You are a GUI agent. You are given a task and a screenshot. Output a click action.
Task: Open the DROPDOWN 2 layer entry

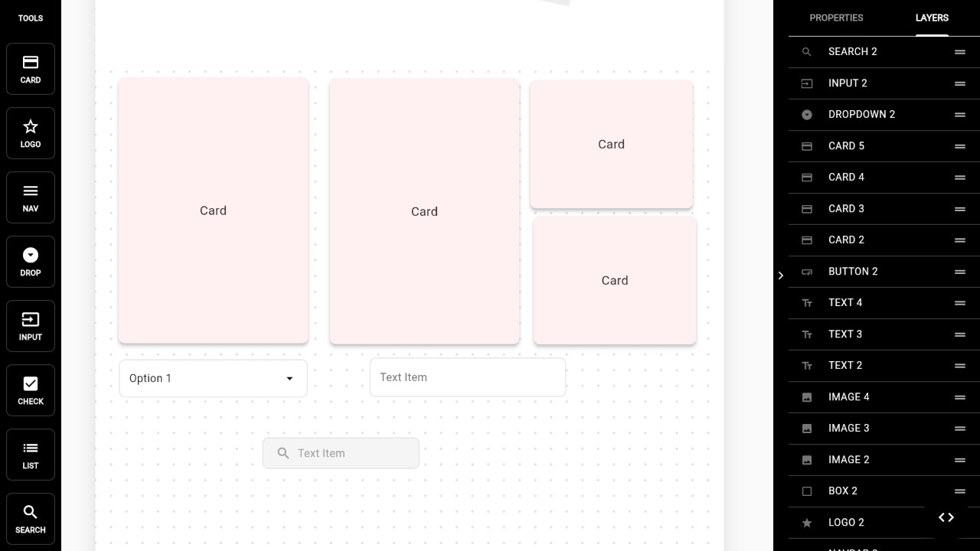(x=861, y=114)
